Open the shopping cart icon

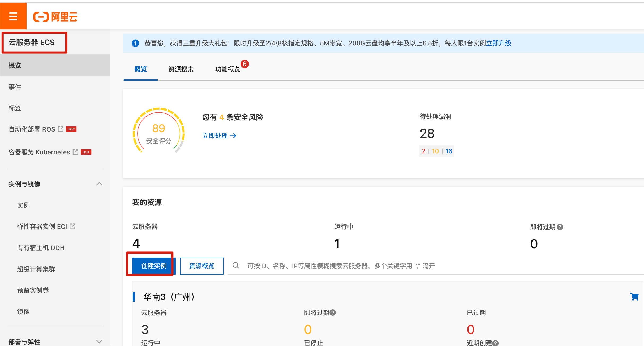634,297
